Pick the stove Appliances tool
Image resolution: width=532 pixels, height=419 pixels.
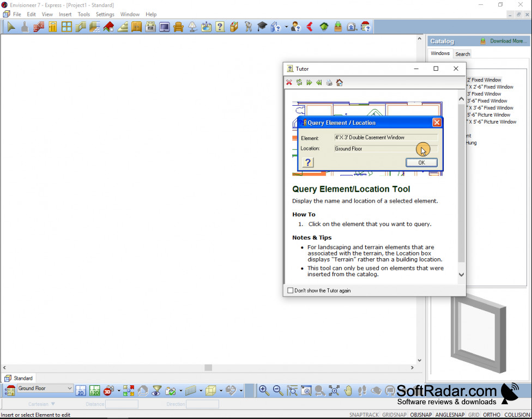tap(150, 27)
